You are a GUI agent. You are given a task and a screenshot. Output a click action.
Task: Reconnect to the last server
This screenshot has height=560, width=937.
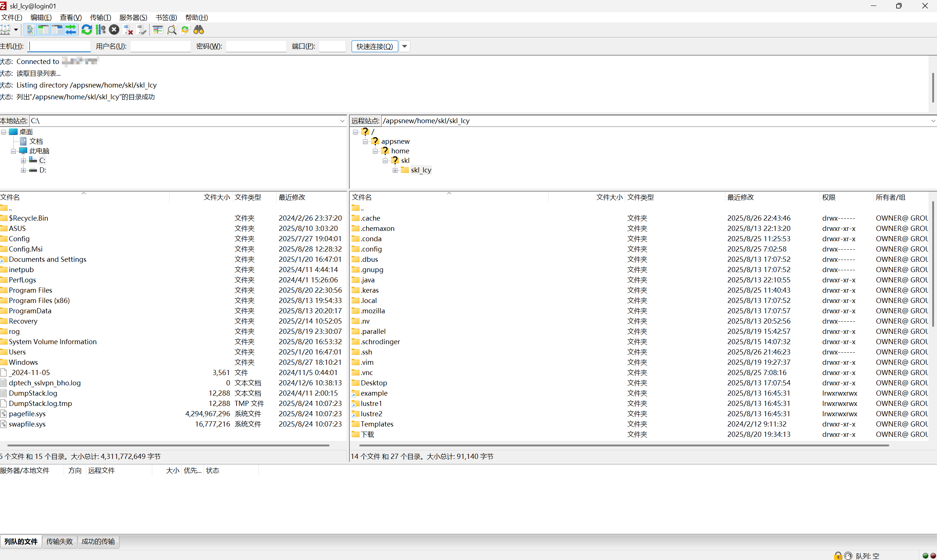pyautogui.click(x=142, y=29)
